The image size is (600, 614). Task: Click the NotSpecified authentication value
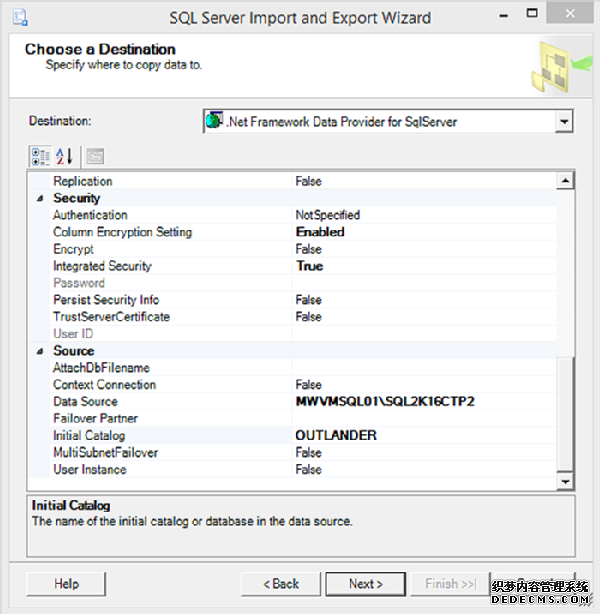point(328,215)
